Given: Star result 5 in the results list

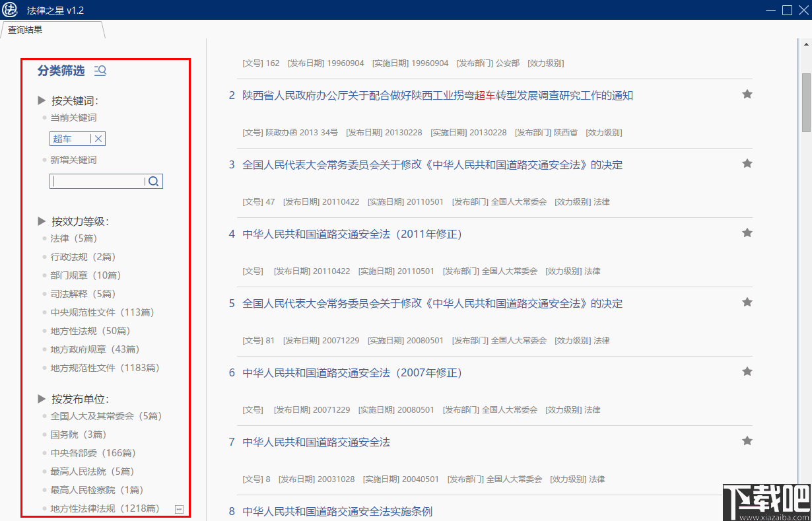Looking at the screenshot, I should 747,302.
